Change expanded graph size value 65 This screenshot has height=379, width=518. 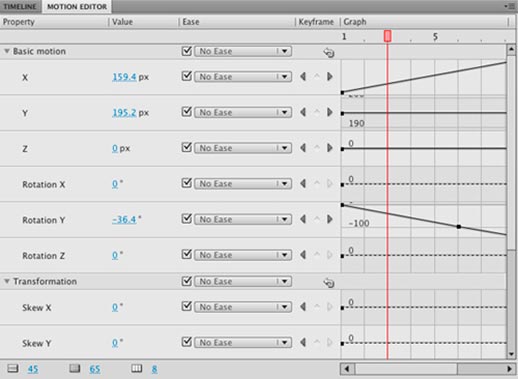pos(95,369)
